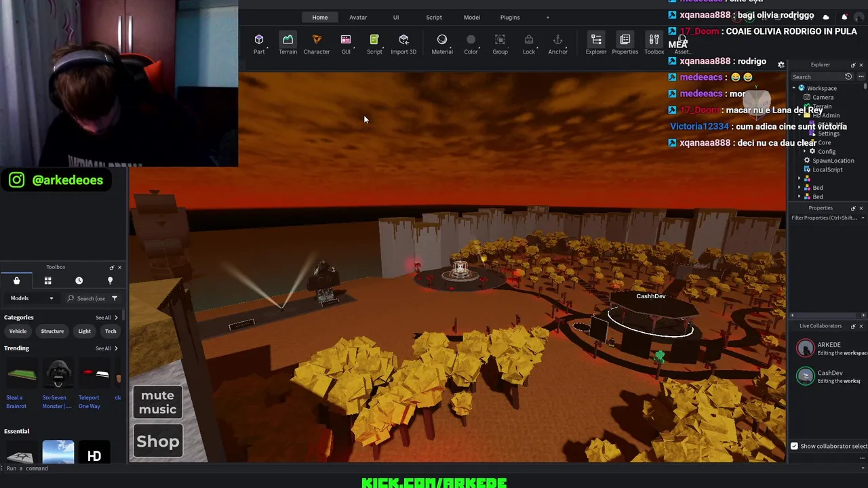
Task: Open the Filter Properties dropdown arrow
Action: (x=863, y=218)
